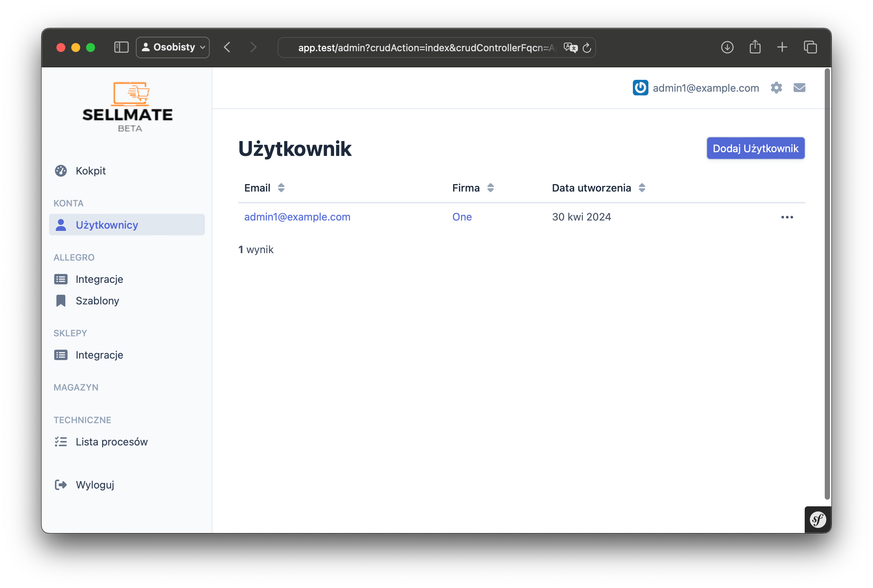Viewport: 873px width, 588px height.
Task: Open company One link
Action: 462,217
